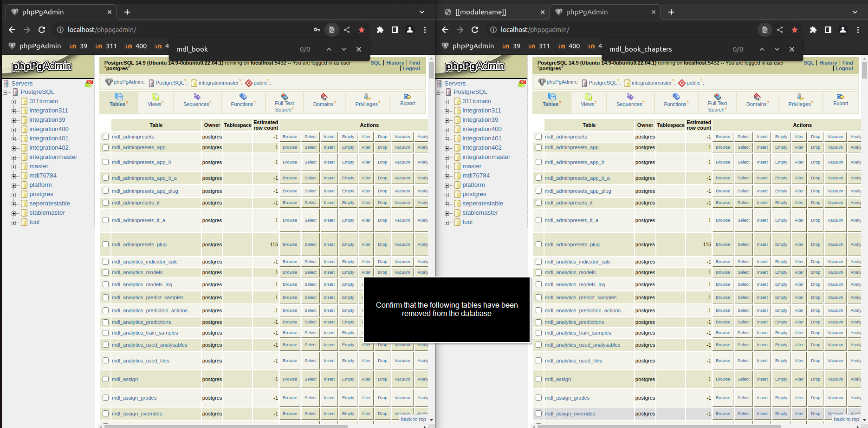Expand the integration39 database in the right tree
This screenshot has height=428, width=868.
pyautogui.click(x=447, y=120)
